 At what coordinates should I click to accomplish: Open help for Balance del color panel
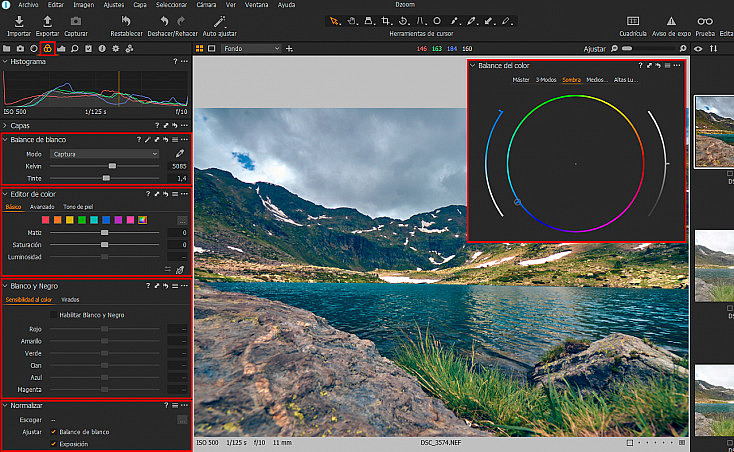pyautogui.click(x=640, y=66)
